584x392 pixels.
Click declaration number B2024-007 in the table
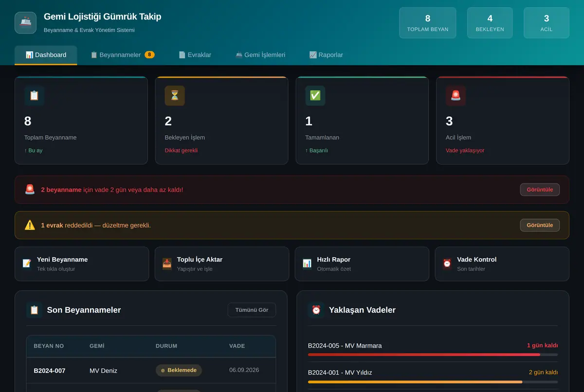(x=50, y=371)
